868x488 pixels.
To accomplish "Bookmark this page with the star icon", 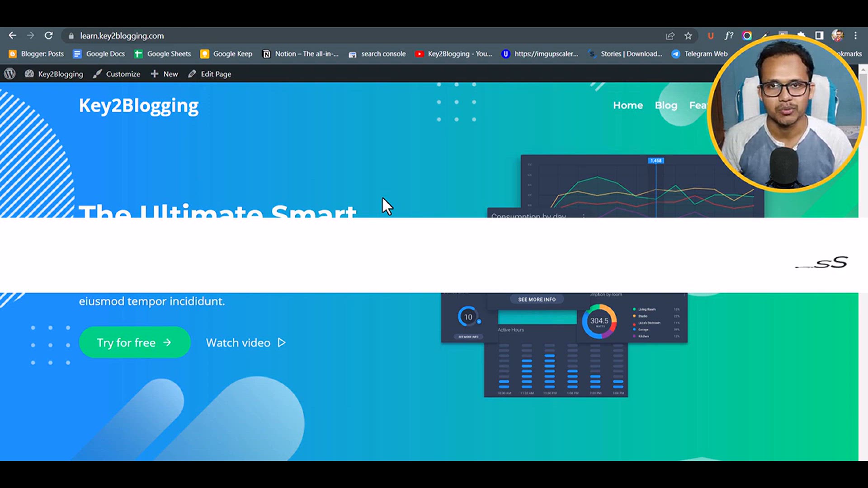I will pyautogui.click(x=688, y=36).
